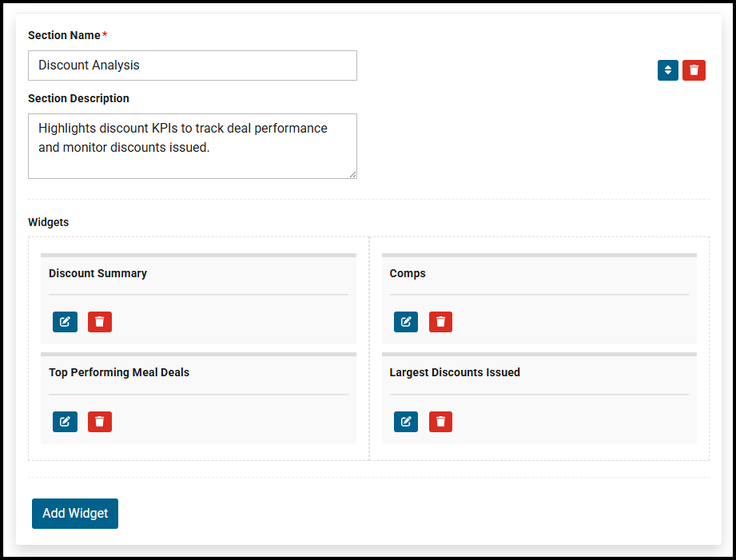Select the Discount Summary widget title
The height and width of the screenshot is (560, 736).
pyautogui.click(x=97, y=273)
